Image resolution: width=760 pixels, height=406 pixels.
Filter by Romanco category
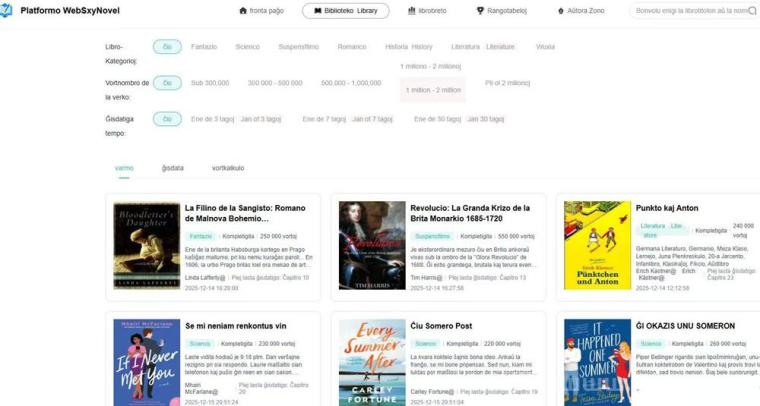[351, 47]
